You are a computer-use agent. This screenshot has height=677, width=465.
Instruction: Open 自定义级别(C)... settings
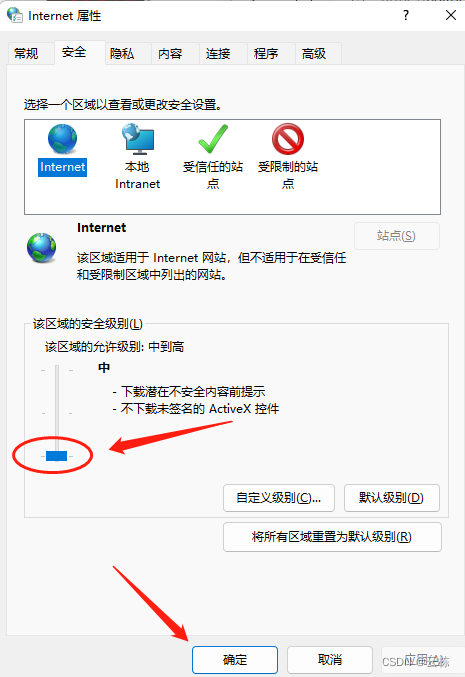click(x=279, y=498)
